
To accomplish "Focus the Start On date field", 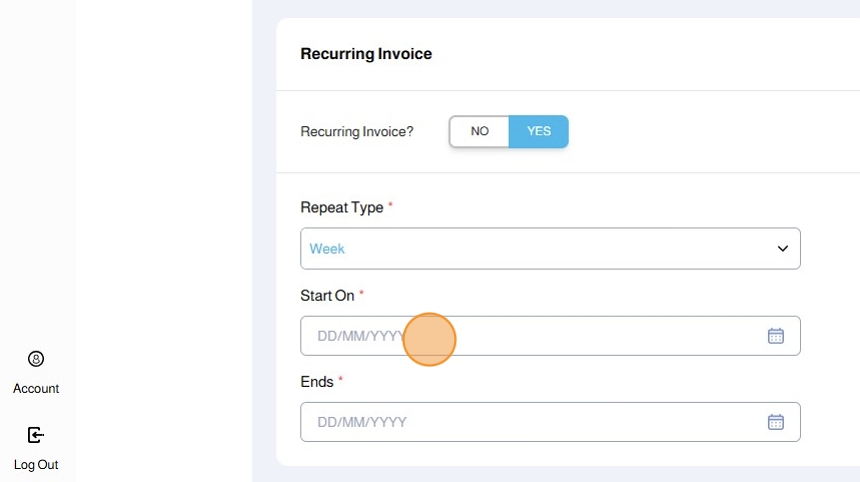I will 530,336.
